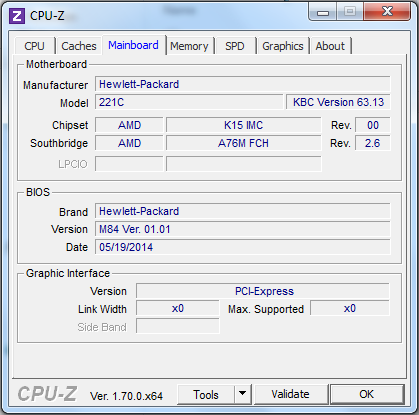
Task: Switch to the CPU tab
Action: [x=34, y=46]
